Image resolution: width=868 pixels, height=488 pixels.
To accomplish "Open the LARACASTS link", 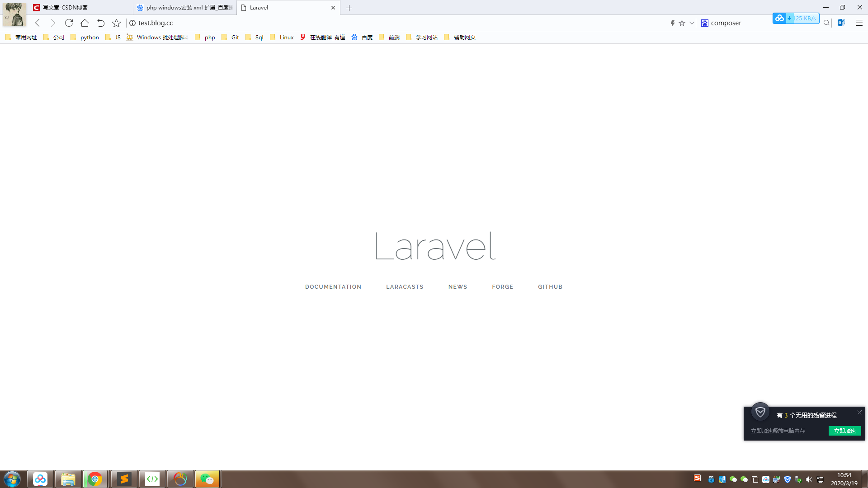I will (x=405, y=287).
